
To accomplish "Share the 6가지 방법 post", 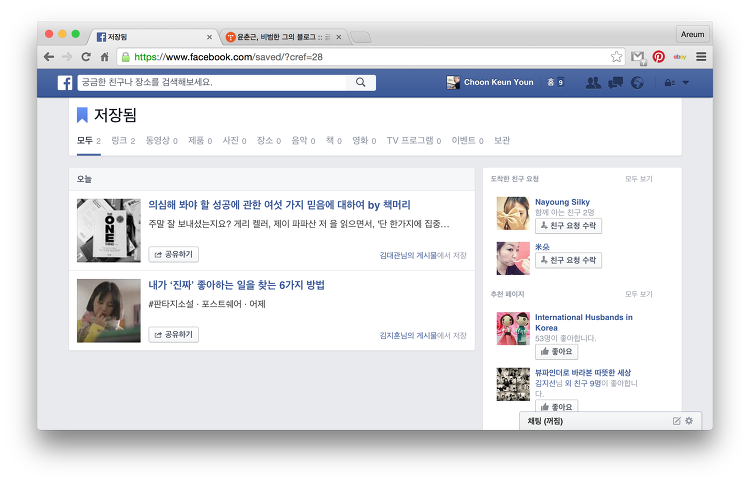I will point(173,335).
